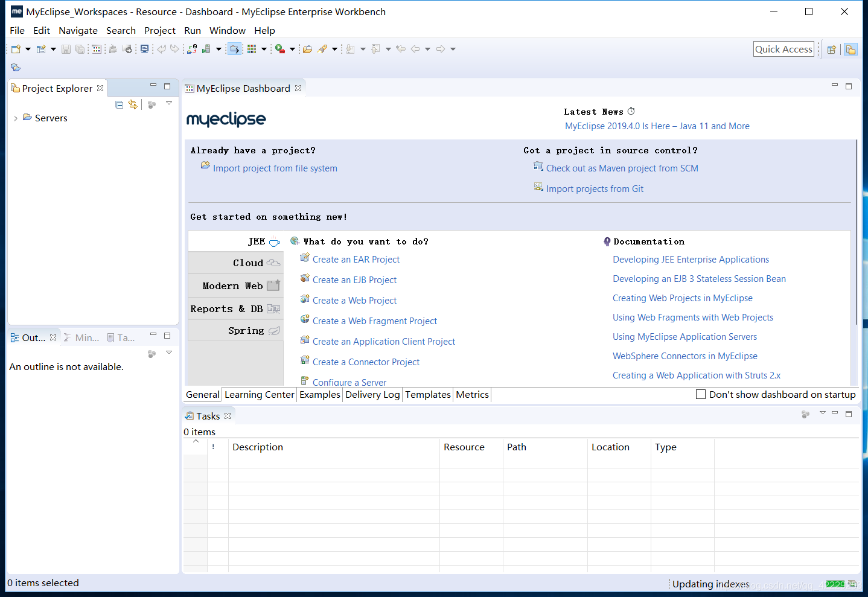The width and height of the screenshot is (868, 597).
Task: Click the last edit location arrow icon
Action: pos(400,49)
